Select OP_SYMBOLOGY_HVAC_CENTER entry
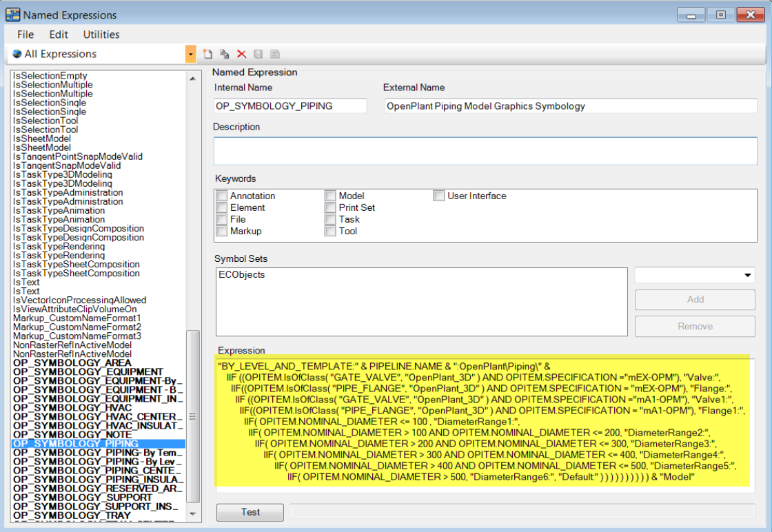This screenshot has height=532, width=772. pyautogui.click(x=99, y=416)
